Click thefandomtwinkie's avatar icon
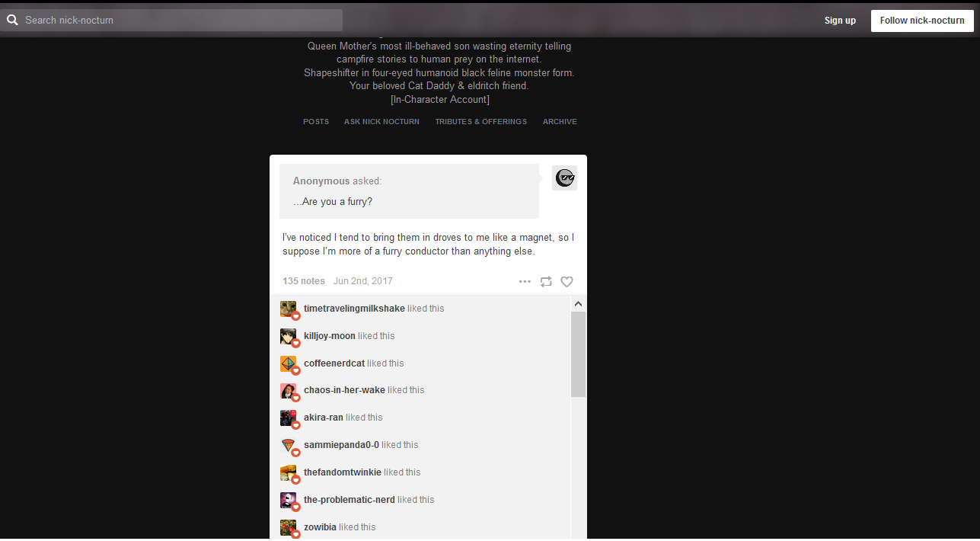 (288, 472)
